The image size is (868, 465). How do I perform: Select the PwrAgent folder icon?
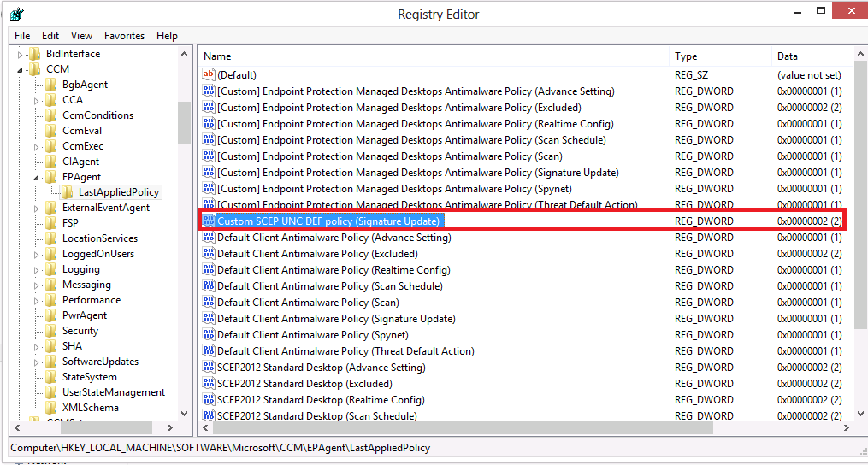tap(51, 315)
